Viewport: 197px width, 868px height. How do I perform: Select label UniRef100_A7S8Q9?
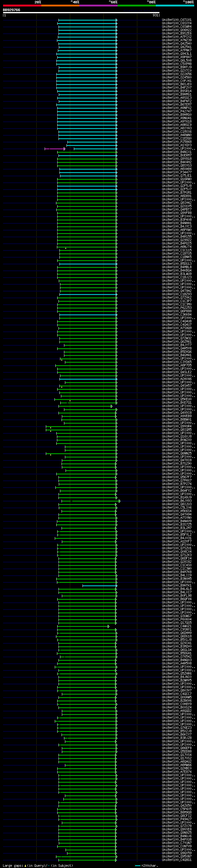[176, 328]
